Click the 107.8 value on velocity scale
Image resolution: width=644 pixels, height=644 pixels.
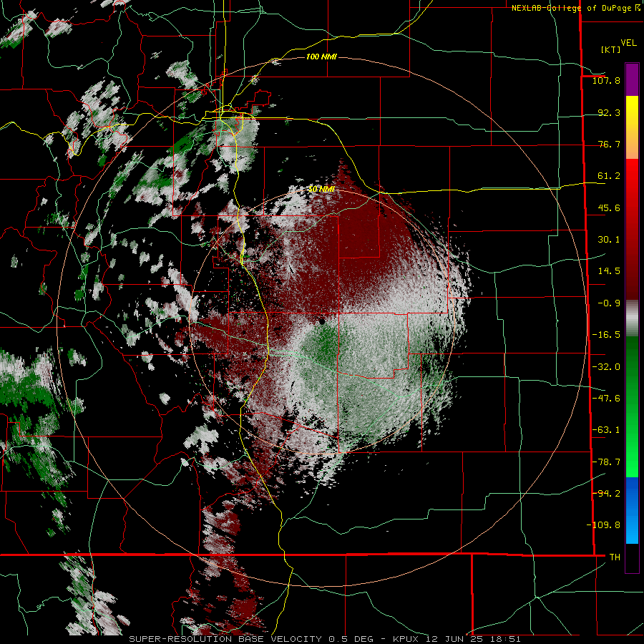(x=606, y=80)
